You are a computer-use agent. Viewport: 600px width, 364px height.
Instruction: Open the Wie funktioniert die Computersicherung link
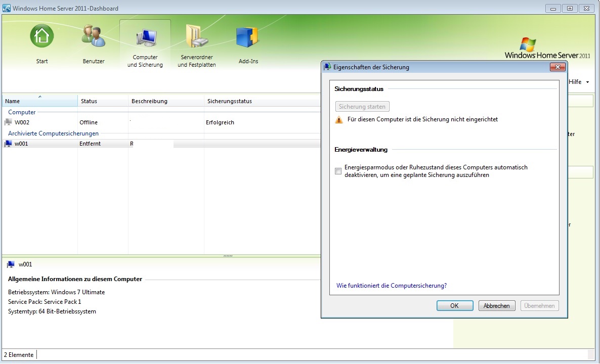click(392, 286)
